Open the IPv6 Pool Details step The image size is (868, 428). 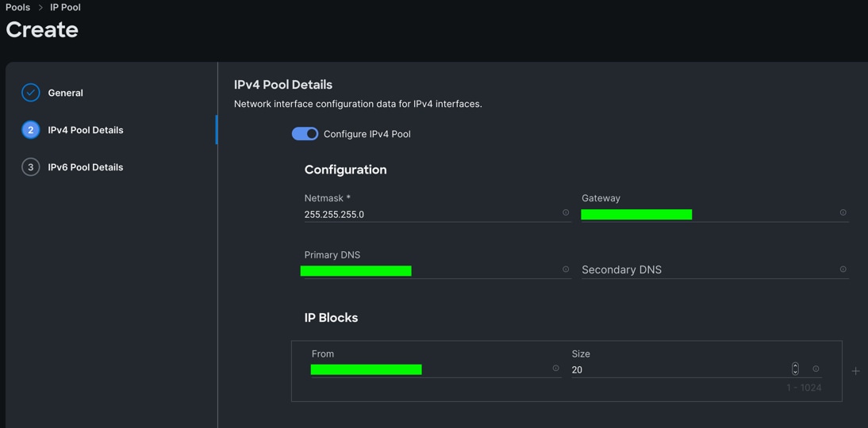(x=85, y=167)
